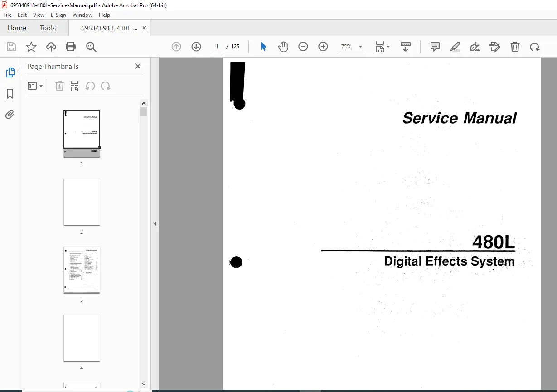
Task: Open Page Thumbnails sidebar icon
Action: (10, 72)
